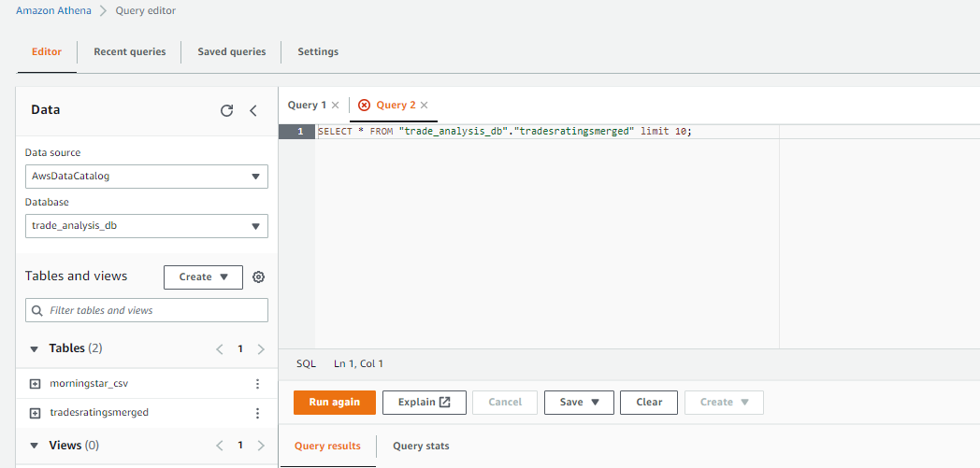Close the Query 1 tab

pos(335,105)
